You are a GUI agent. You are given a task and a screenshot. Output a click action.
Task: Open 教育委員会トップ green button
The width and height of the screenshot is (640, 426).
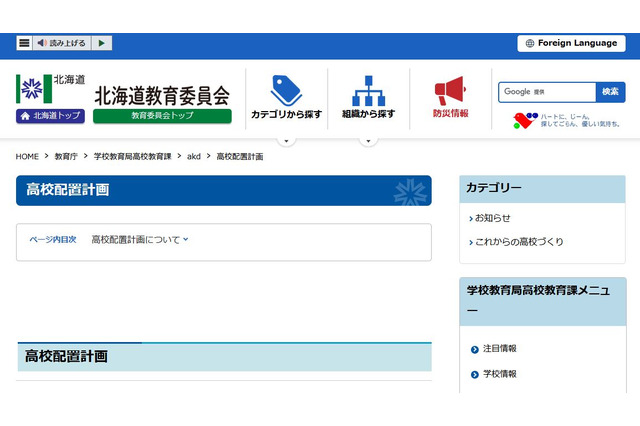(162, 116)
